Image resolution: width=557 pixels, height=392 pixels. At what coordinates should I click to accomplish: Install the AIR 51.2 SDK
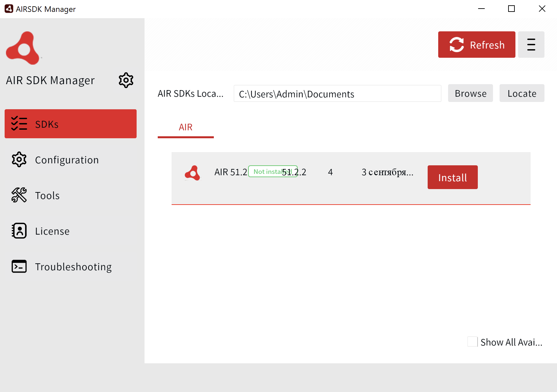pyautogui.click(x=452, y=177)
